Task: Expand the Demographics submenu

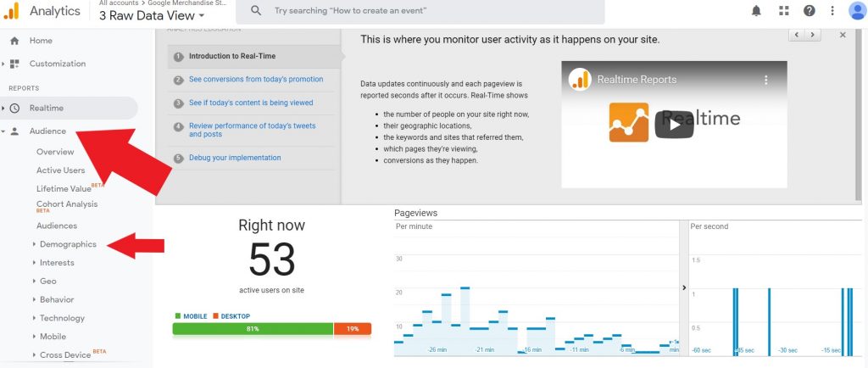Action: tap(34, 244)
